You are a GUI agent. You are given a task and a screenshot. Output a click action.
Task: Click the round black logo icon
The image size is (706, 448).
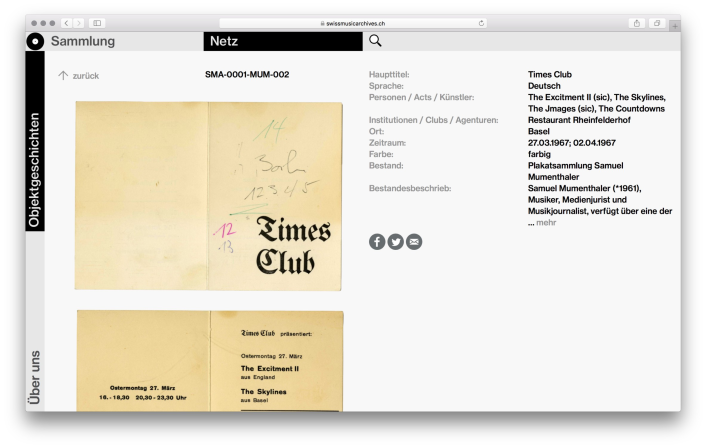point(35,41)
